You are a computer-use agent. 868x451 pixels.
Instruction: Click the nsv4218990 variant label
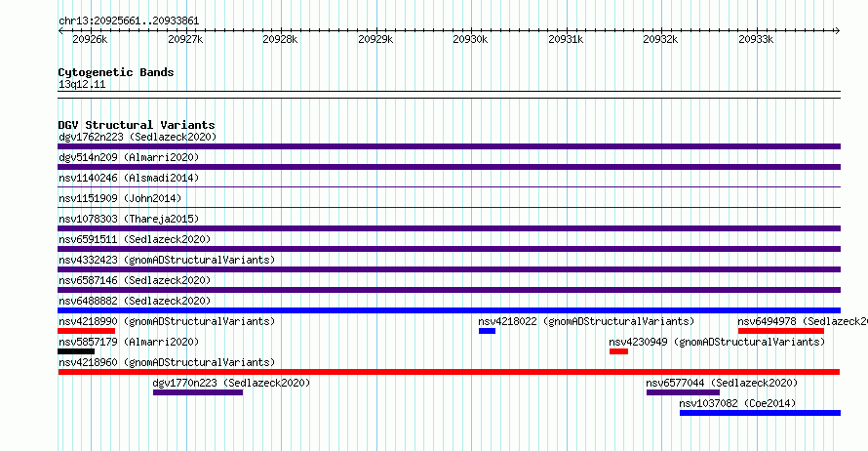pyautogui.click(x=167, y=321)
